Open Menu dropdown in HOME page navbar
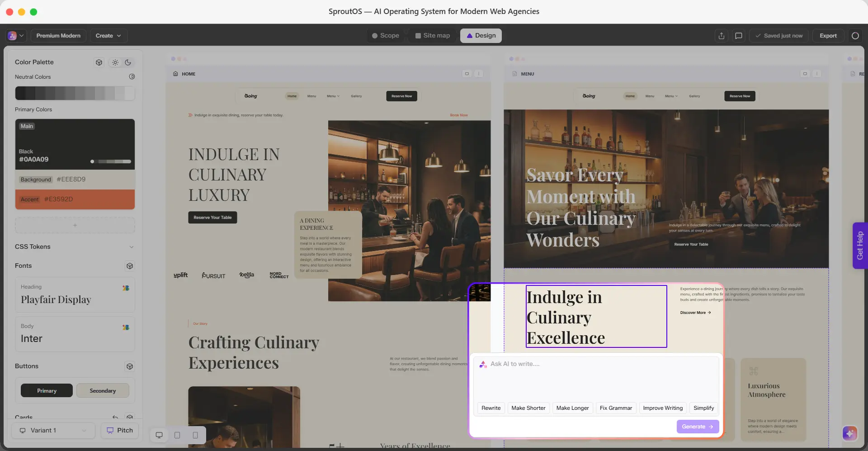The image size is (868, 451). 333,96
